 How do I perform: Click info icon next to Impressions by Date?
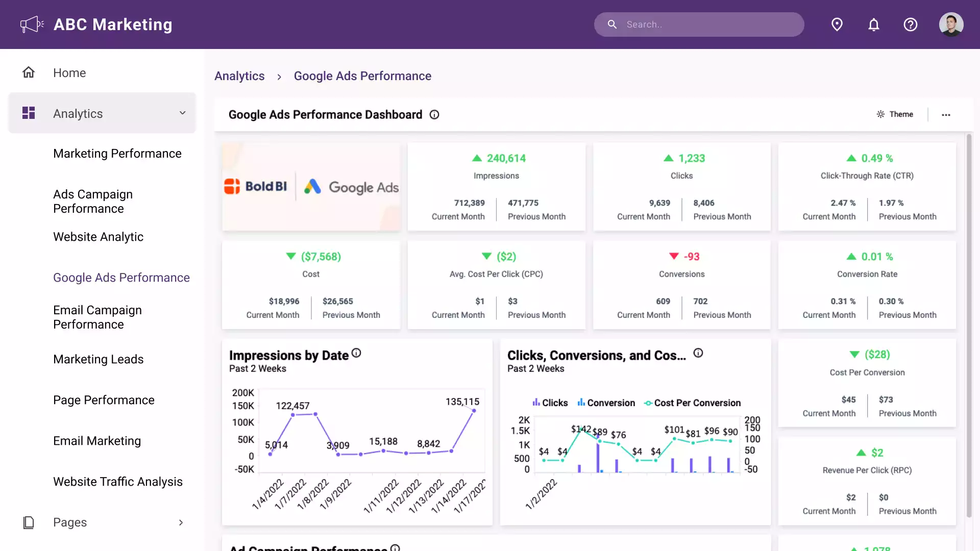point(356,353)
